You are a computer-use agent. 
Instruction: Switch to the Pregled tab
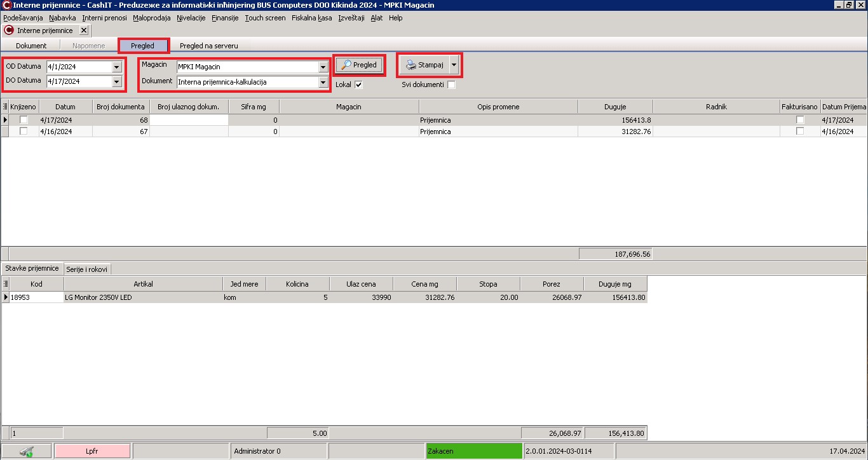(x=143, y=46)
